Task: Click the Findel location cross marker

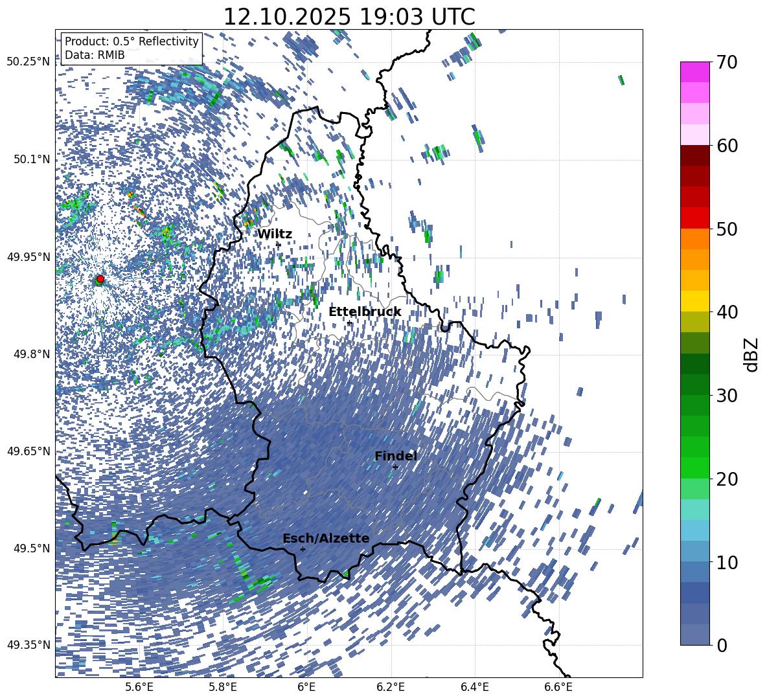Action: 395,468
